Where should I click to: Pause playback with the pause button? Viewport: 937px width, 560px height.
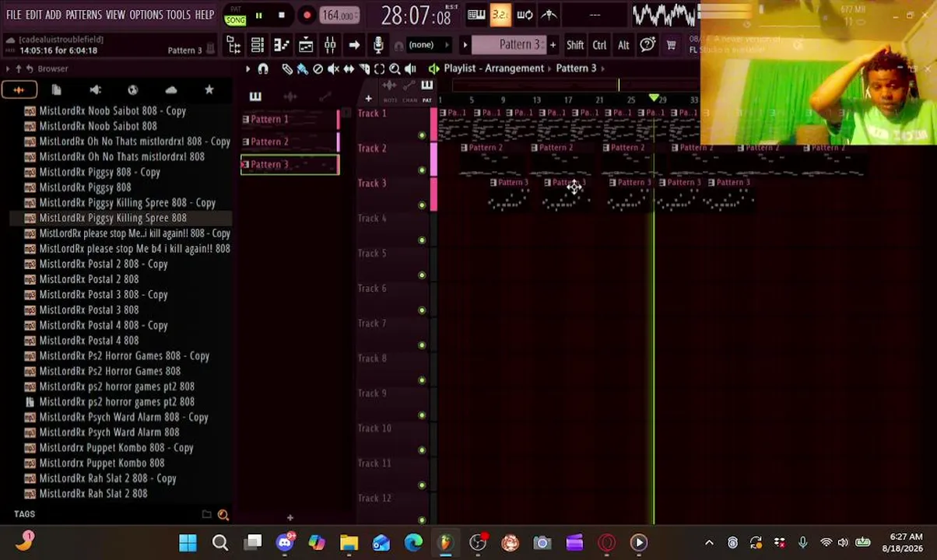pyautogui.click(x=258, y=15)
